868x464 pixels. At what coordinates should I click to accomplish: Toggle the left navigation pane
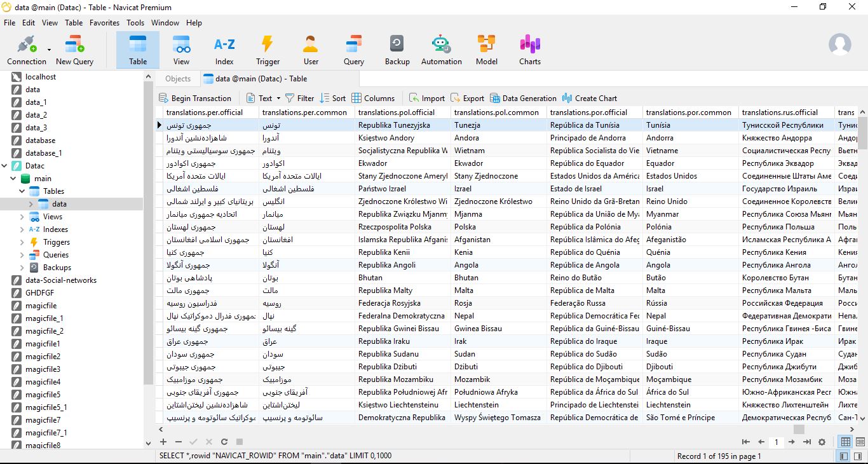pyautogui.click(x=843, y=456)
